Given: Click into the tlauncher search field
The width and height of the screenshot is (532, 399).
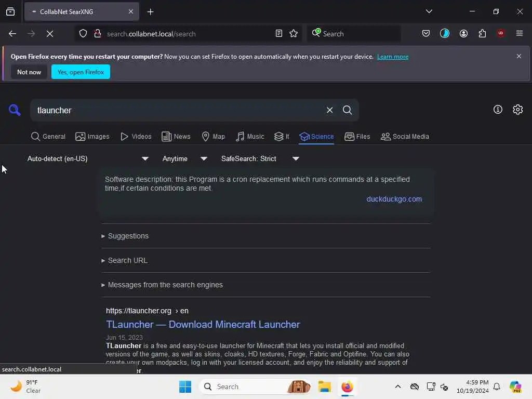Looking at the screenshot, I should [x=177, y=110].
